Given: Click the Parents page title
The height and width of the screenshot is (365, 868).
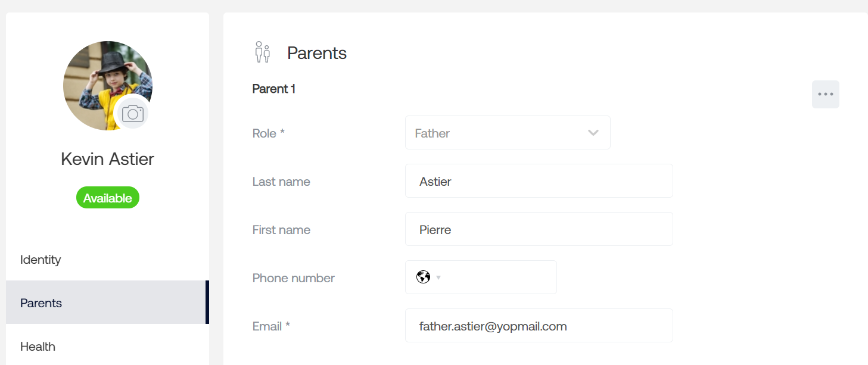Looking at the screenshot, I should [x=317, y=53].
